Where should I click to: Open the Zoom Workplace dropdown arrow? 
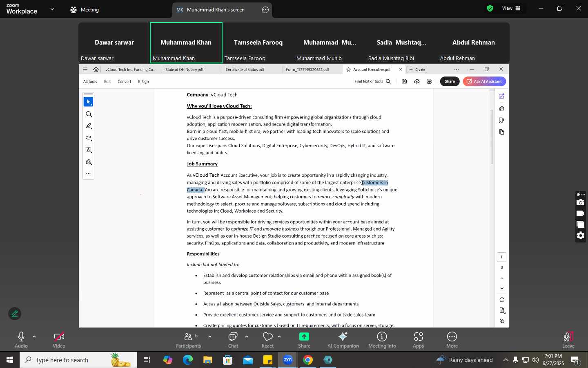(52, 9)
